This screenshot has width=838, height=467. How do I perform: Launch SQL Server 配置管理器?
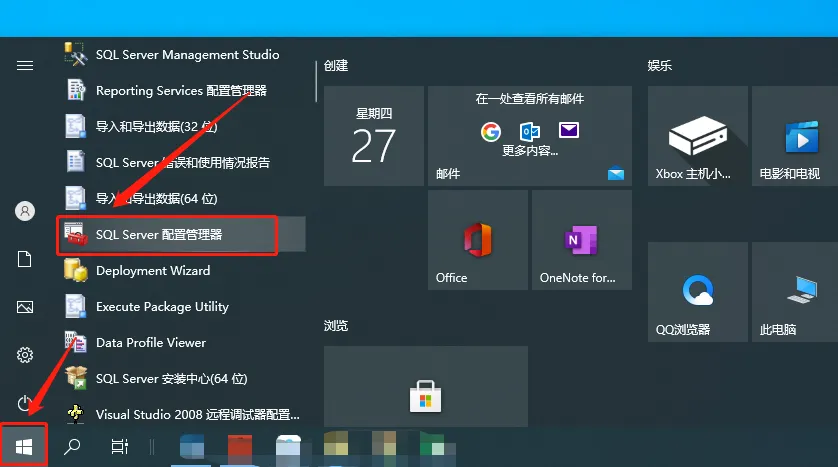pyautogui.click(x=181, y=234)
